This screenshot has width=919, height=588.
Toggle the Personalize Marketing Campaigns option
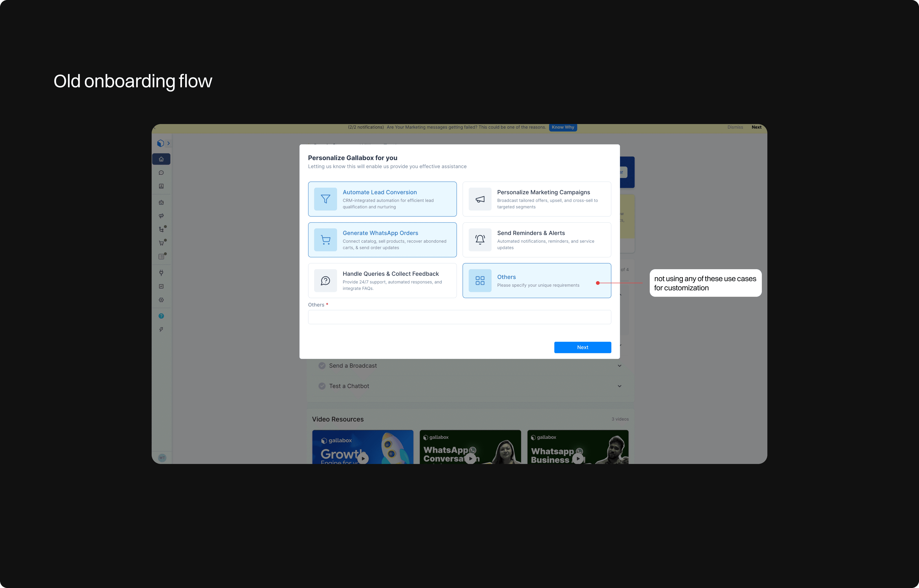536,199
